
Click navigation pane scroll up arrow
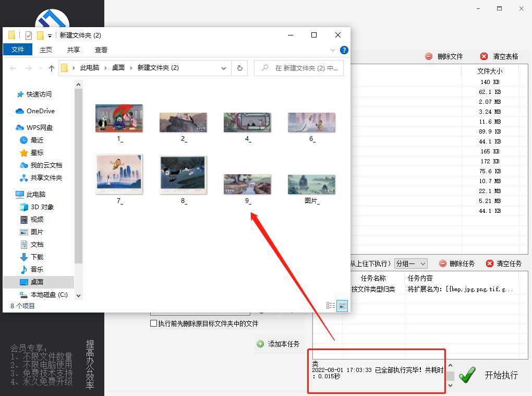click(x=78, y=85)
